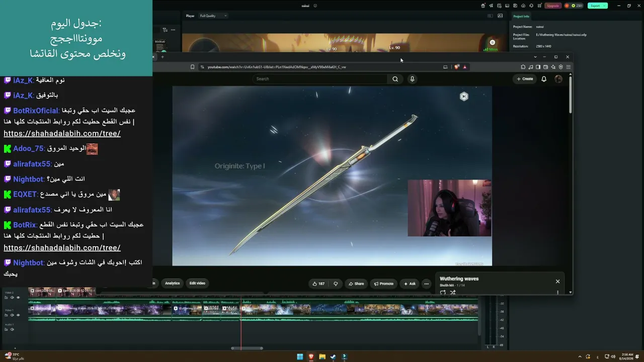Lock the Video 2 track
The width and height of the screenshot is (644, 362).
tap(6, 298)
